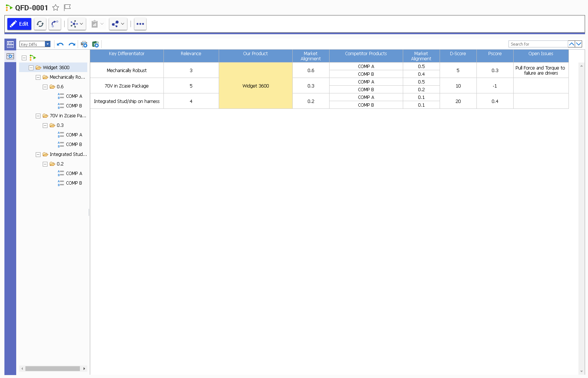The image size is (588, 378).
Task: Select COMP B under the 0.6 folder
Action: pos(74,106)
